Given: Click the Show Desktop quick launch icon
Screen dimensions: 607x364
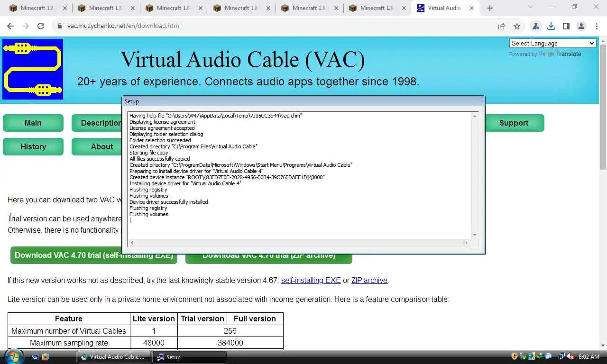Looking at the screenshot, I should tap(35, 357).
